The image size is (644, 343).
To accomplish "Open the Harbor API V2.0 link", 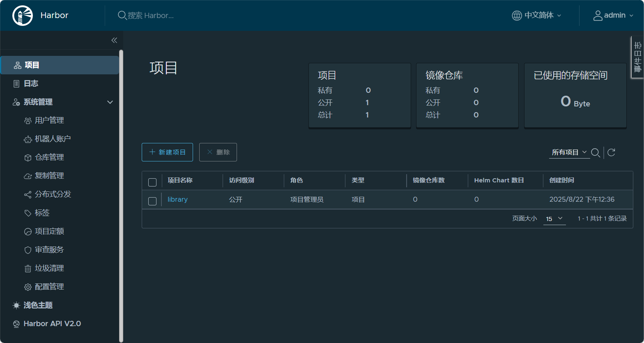I will (52, 324).
